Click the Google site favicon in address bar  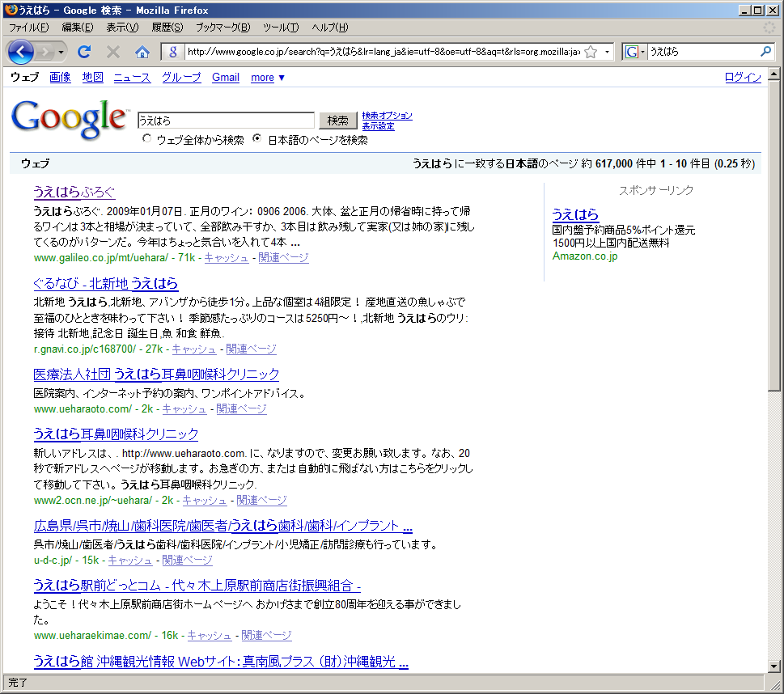[x=173, y=52]
